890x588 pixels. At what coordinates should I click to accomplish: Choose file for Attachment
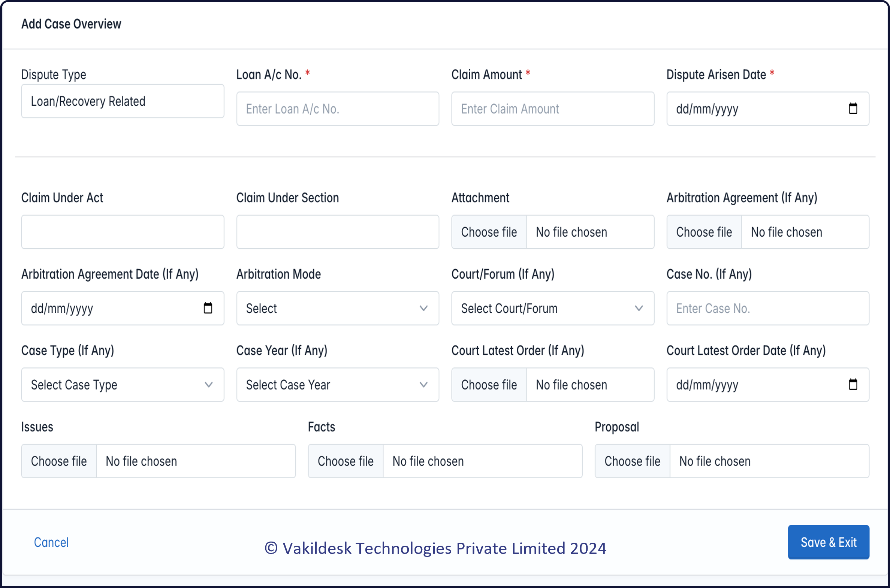(x=489, y=232)
